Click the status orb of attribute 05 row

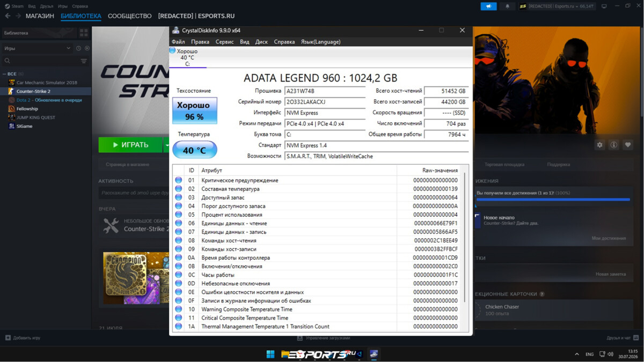coord(179,215)
